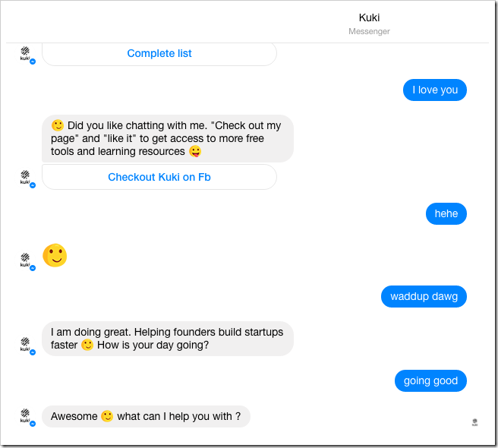Click Kuki avatar beside "Awesome" message
The width and height of the screenshot is (498, 448).
point(25,415)
